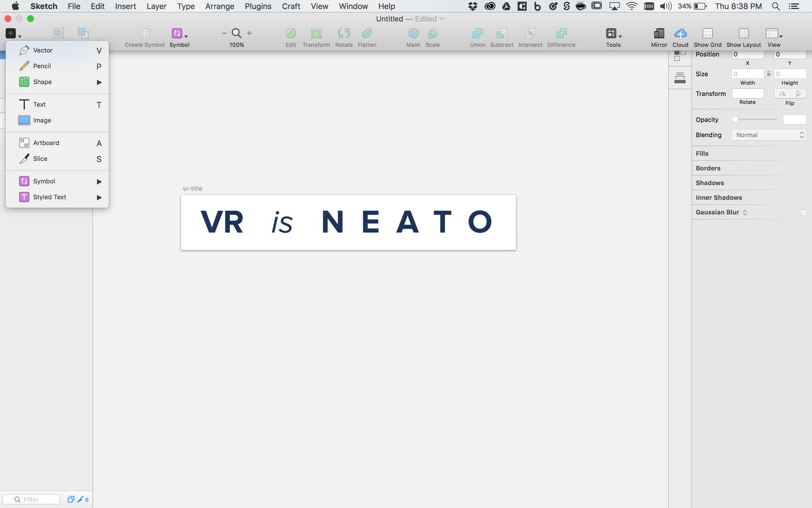The height and width of the screenshot is (508, 812).
Task: Open the Plugins menu
Action: (258, 6)
